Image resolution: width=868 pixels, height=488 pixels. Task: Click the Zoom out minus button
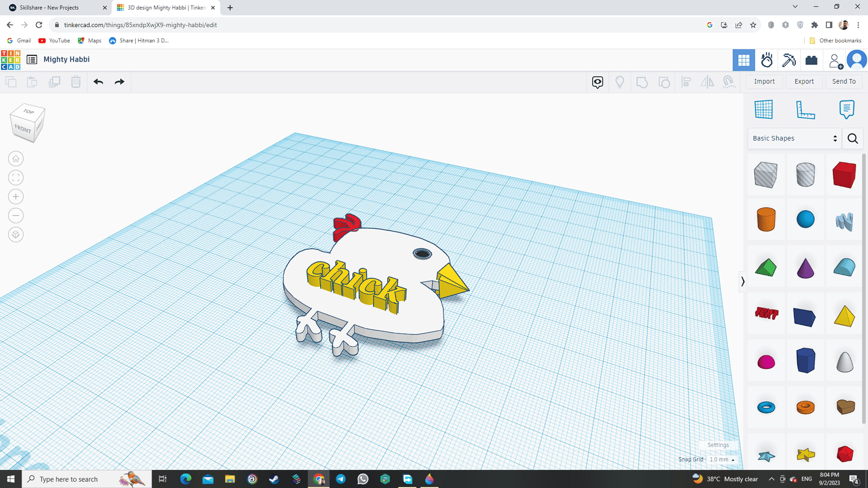point(16,216)
